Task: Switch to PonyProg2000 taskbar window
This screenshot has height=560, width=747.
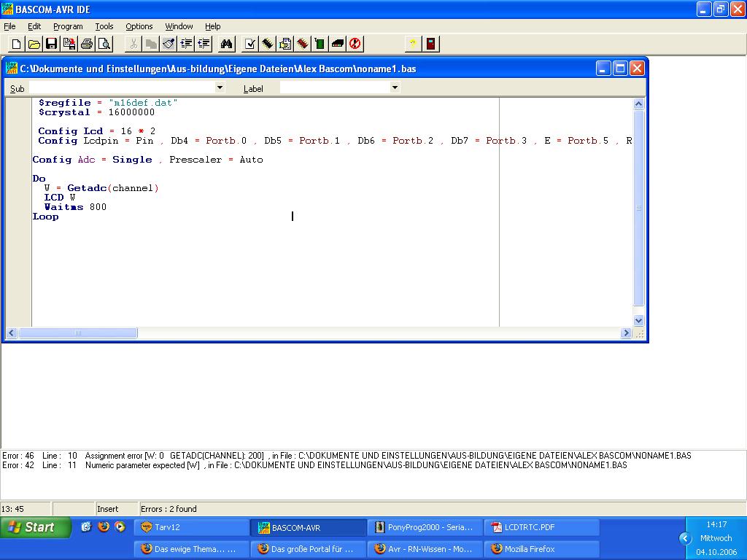Action: 425,527
